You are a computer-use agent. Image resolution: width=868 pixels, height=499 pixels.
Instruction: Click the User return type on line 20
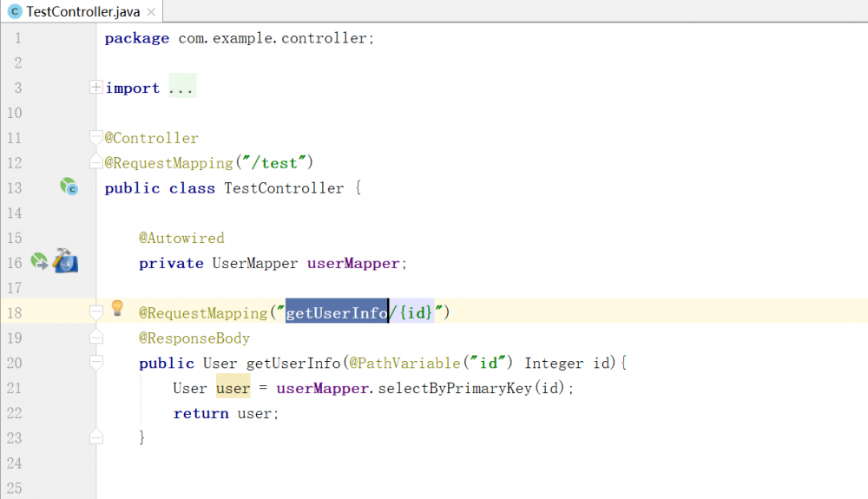tap(220, 363)
